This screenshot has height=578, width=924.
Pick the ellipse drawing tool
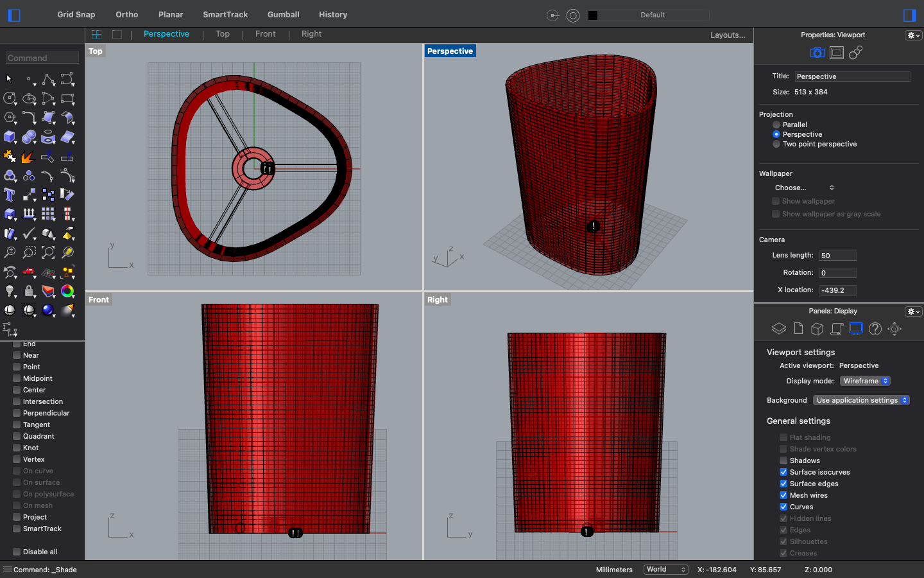pyautogui.click(x=29, y=98)
